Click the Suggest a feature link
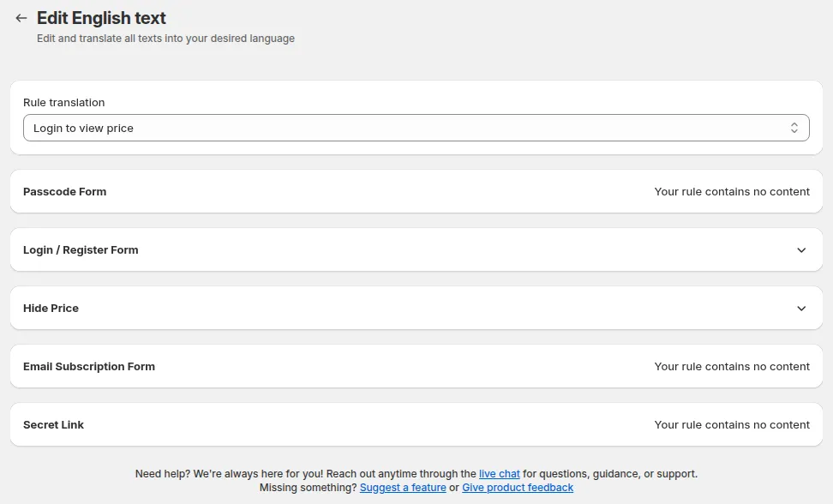Screen dimensions: 833x504 (x=403, y=488)
